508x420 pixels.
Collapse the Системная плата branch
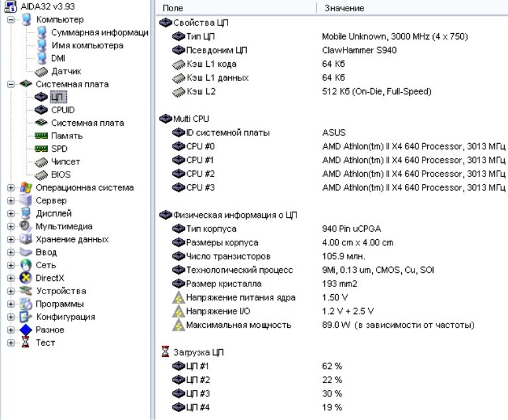click(11, 84)
